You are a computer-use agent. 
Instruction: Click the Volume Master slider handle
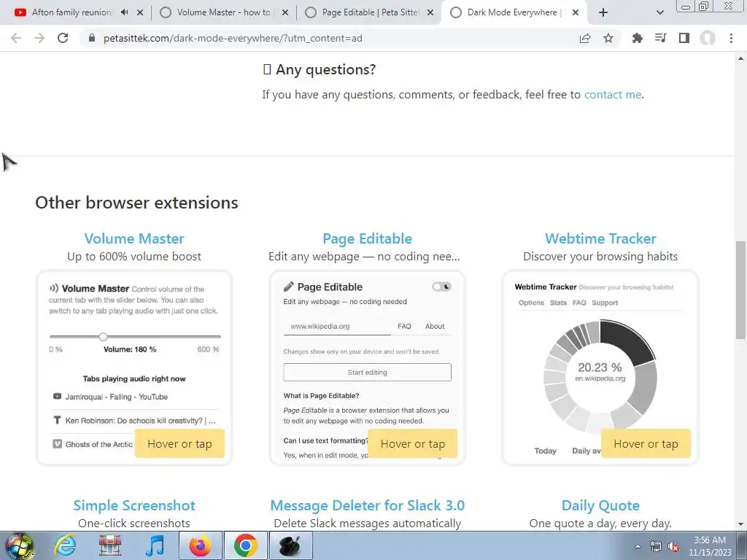[x=103, y=337]
